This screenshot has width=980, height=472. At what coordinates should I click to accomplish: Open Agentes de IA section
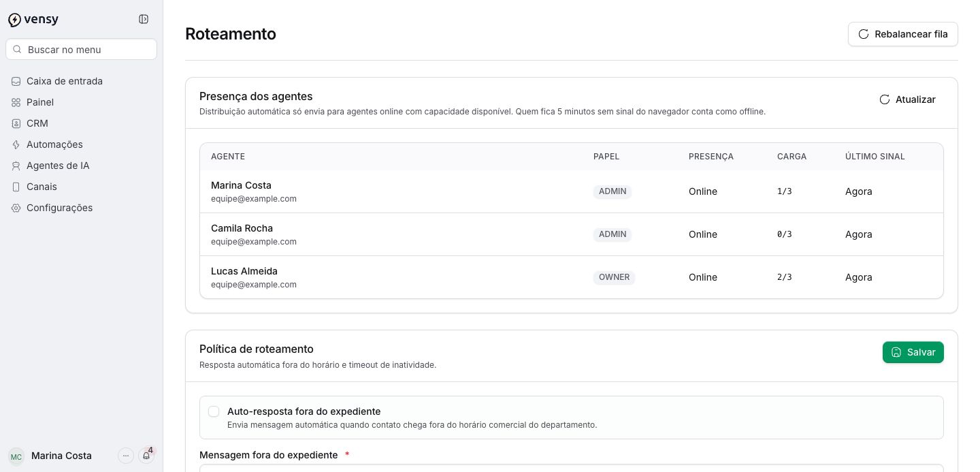coord(82,166)
